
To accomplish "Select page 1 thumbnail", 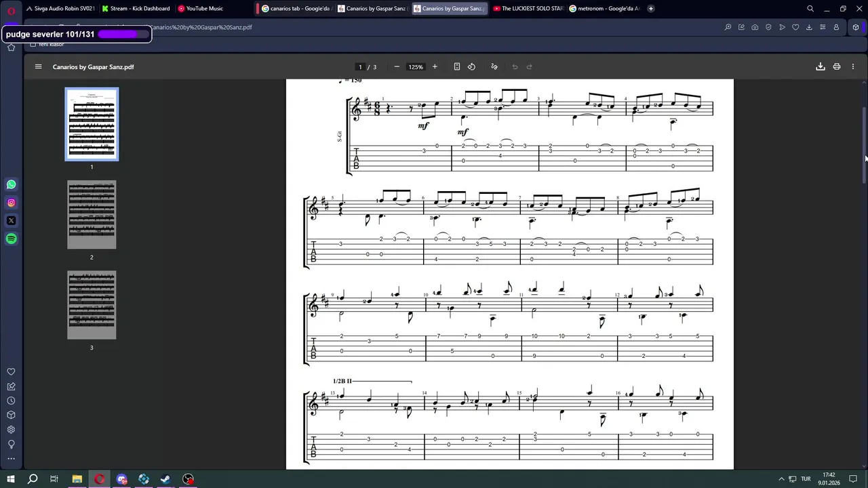I will (x=92, y=124).
